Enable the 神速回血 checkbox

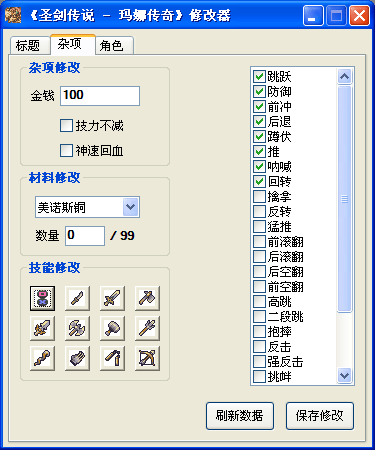click(x=66, y=150)
